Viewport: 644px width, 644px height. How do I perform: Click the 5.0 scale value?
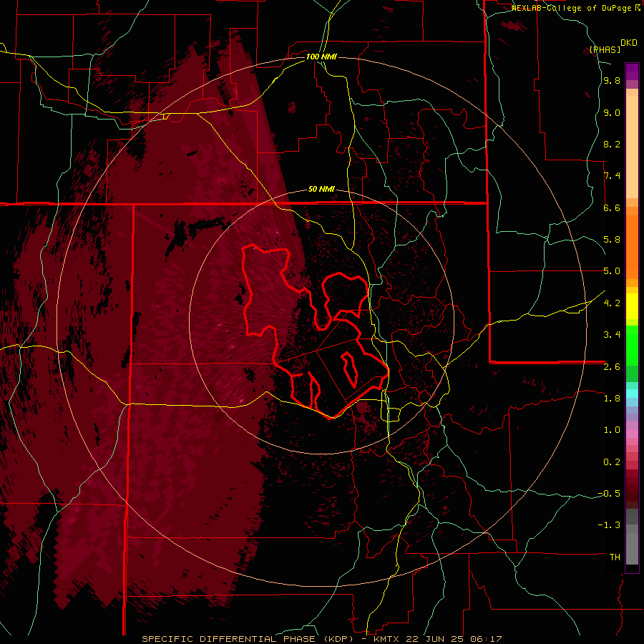(x=612, y=271)
